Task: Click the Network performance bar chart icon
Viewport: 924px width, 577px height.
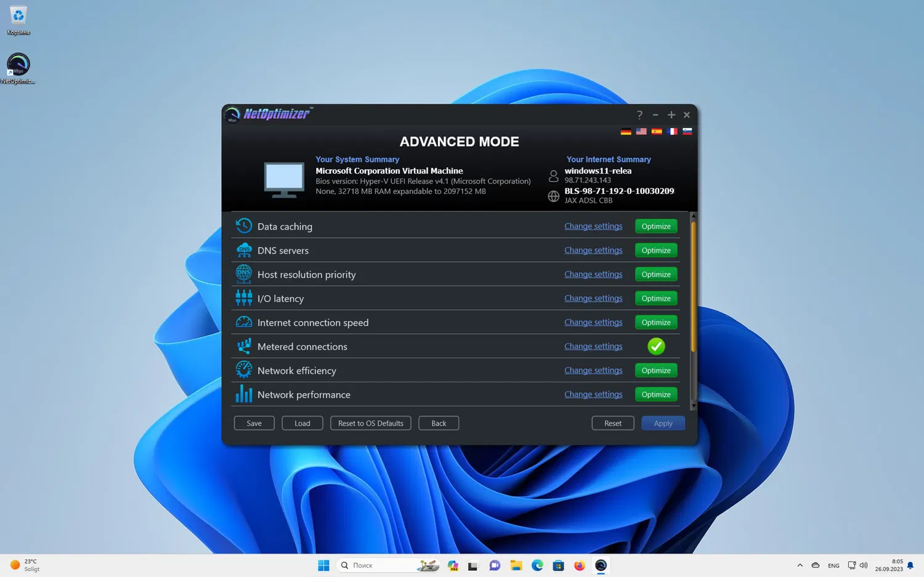Action: (x=244, y=394)
